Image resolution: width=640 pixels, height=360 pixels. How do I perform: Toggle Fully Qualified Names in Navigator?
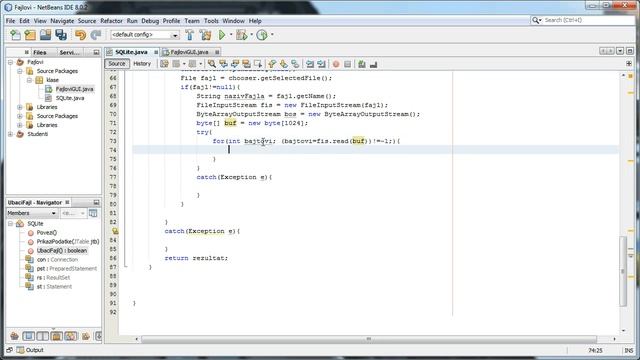tap(86, 336)
